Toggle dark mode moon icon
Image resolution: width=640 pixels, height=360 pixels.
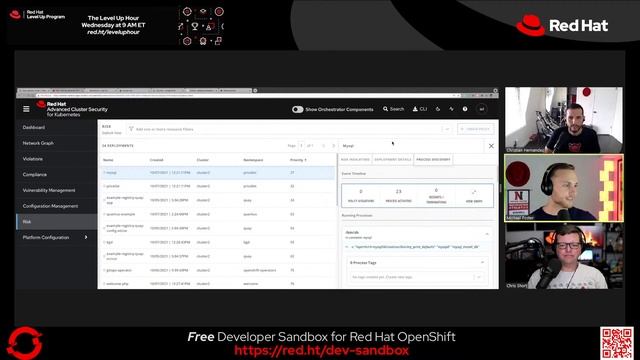pos(438,109)
